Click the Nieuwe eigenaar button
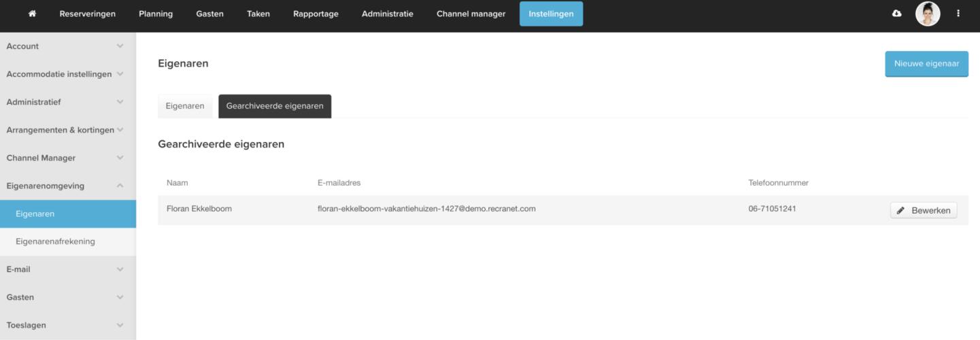This screenshot has height=340, width=980. [926, 63]
